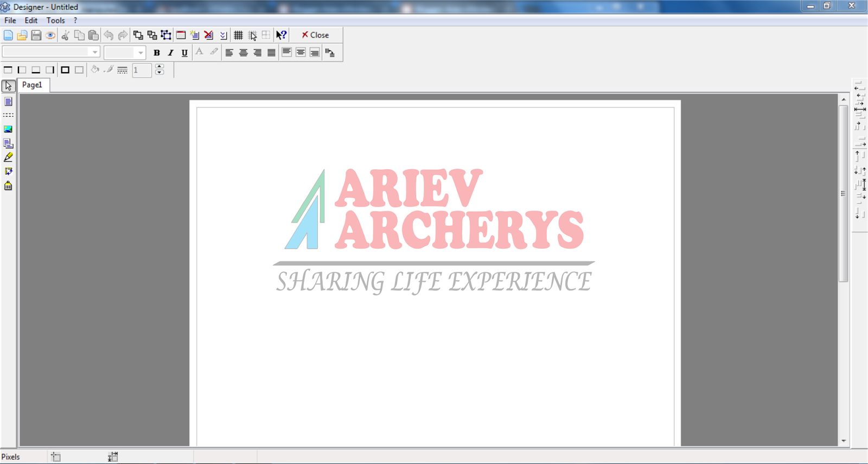Create a new report with the New icon
Screen dimensions: 868x464
(8, 35)
